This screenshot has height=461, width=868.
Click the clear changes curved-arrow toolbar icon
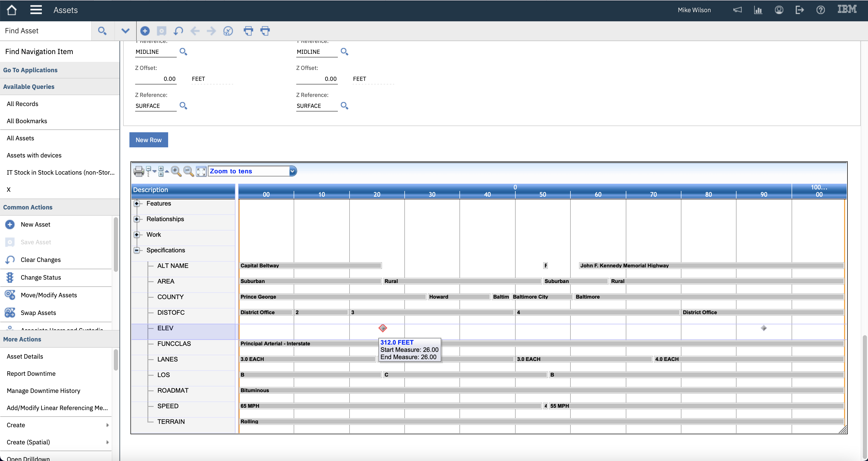[178, 31]
